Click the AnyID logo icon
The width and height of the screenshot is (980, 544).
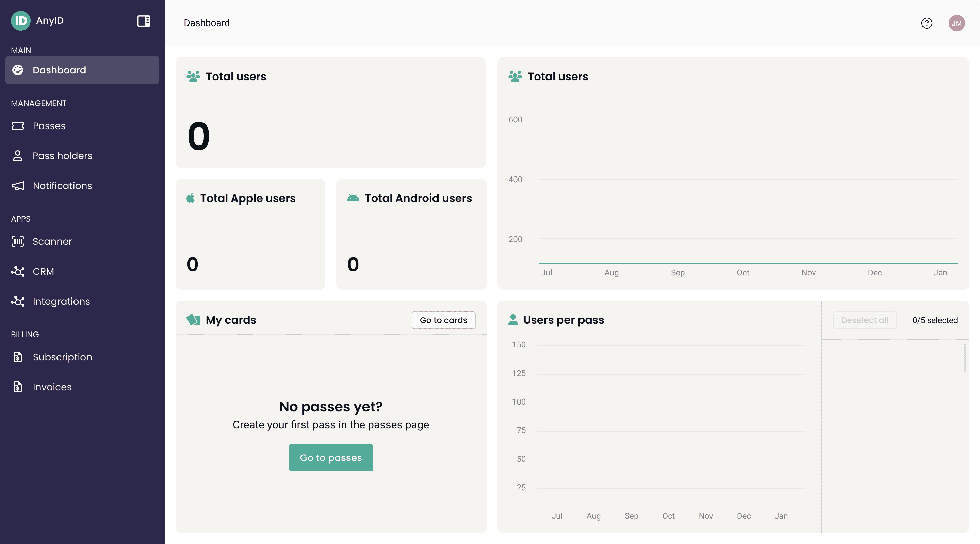click(20, 20)
